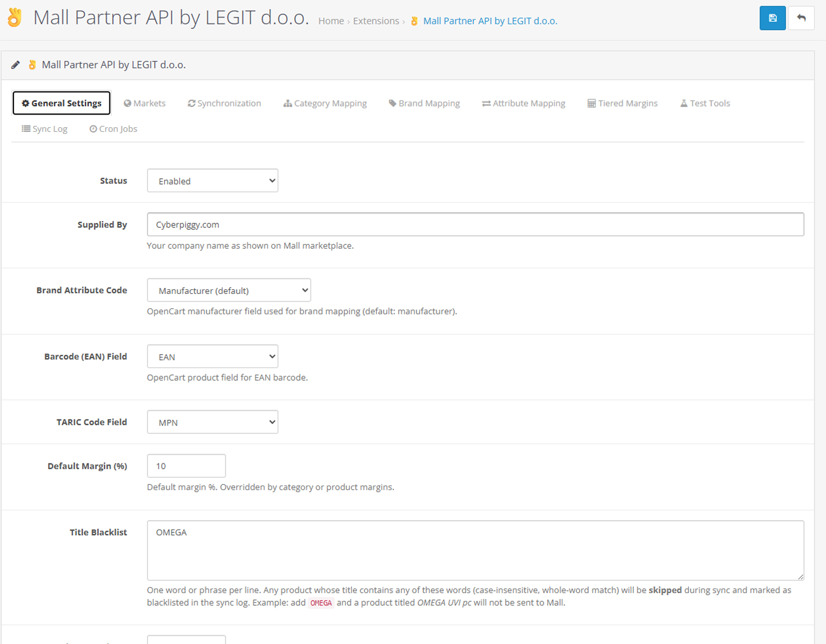Image resolution: width=826 pixels, height=644 pixels.
Task: Click the Title Blacklist label
Action: pos(98,532)
